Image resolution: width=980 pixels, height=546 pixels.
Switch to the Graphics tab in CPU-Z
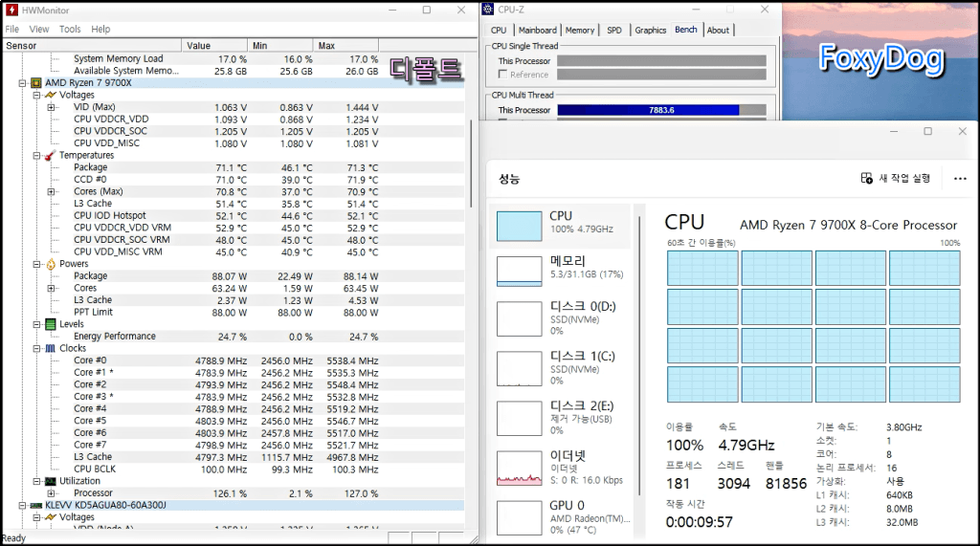651,30
